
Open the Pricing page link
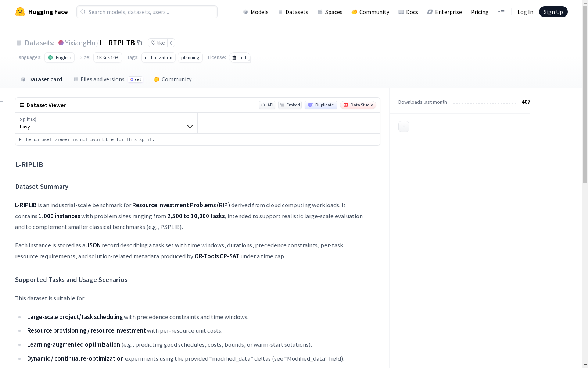click(x=480, y=12)
